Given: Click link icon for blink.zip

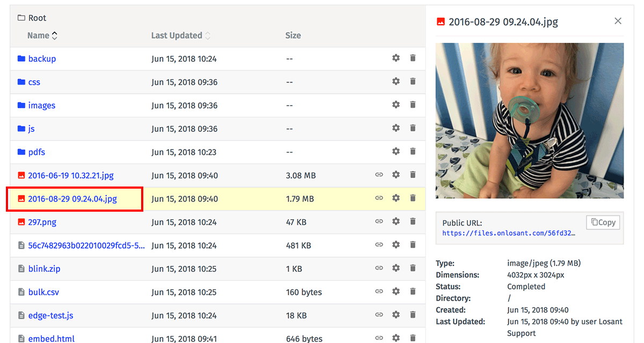Looking at the screenshot, I should click(379, 268).
